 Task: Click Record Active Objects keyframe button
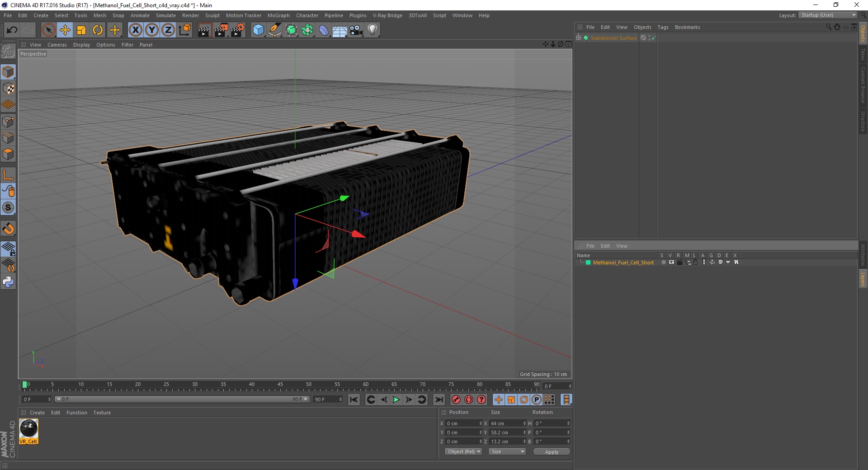(x=456, y=399)
